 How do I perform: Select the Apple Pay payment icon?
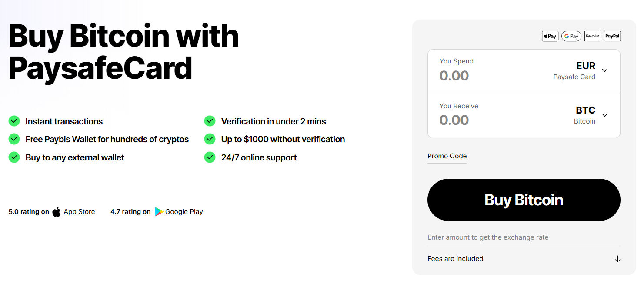pyautogui.click(x=550, y=36)
